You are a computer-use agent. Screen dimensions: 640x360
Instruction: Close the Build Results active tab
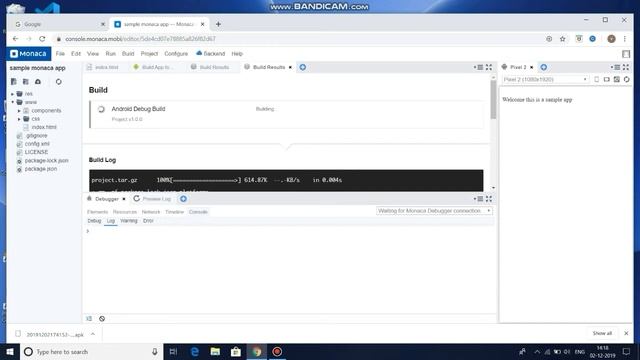point(290,67)
